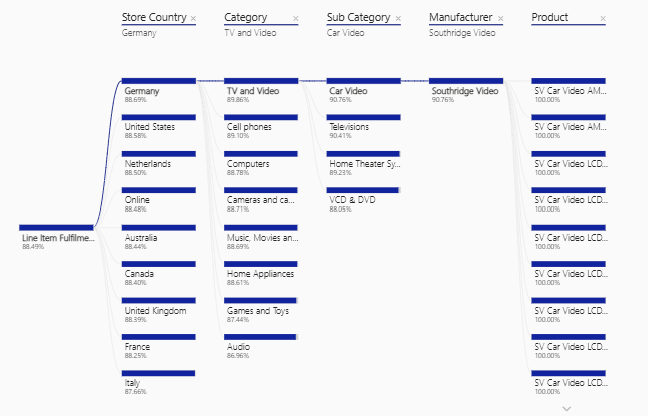The height and width of the screenshot is (416, 648).
Task: Delete the Sub Category level
Action: click(x=399, y=19)
